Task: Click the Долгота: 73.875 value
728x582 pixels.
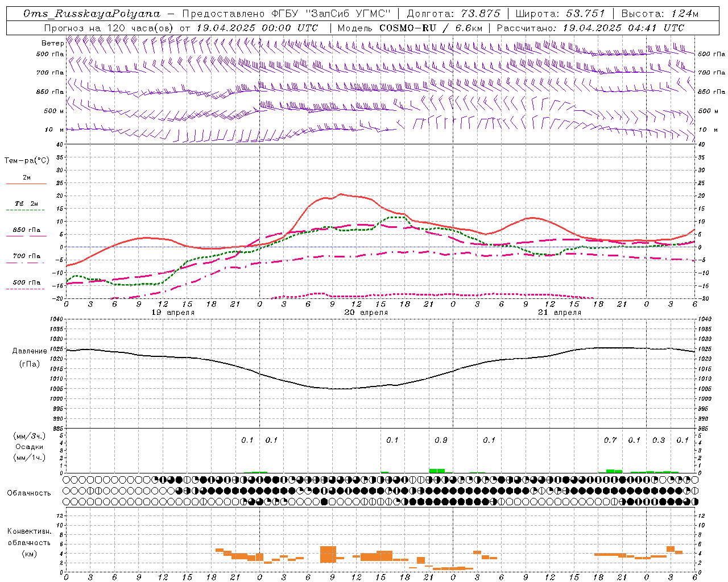Action: [453, 14]
